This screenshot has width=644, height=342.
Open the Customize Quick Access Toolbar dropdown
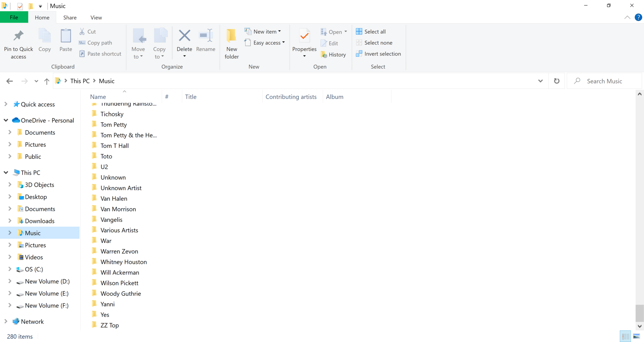[x=40, y=6]
